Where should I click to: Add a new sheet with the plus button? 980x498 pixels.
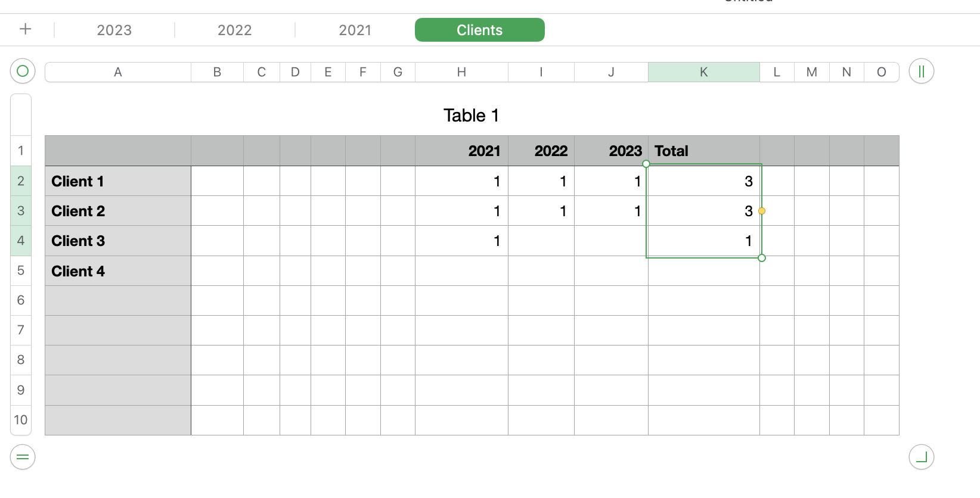point(25,29)
